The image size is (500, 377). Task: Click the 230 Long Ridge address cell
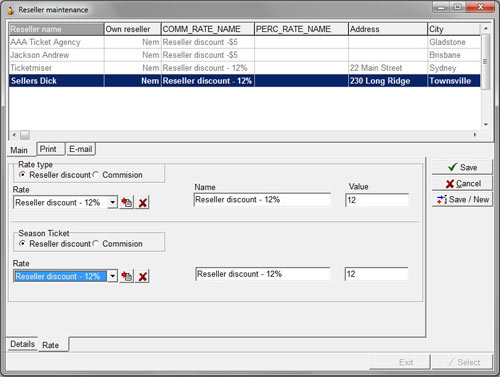388,81
